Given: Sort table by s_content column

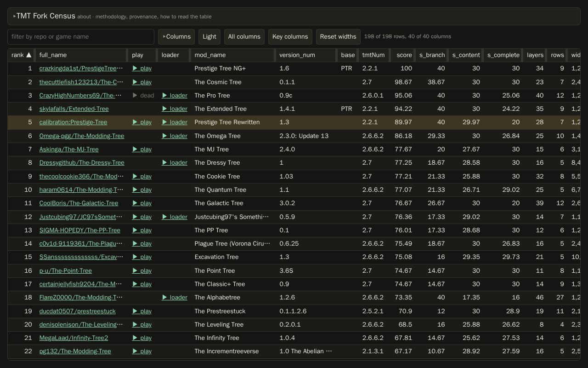Looking at the screenshot, I should (466, 55).
